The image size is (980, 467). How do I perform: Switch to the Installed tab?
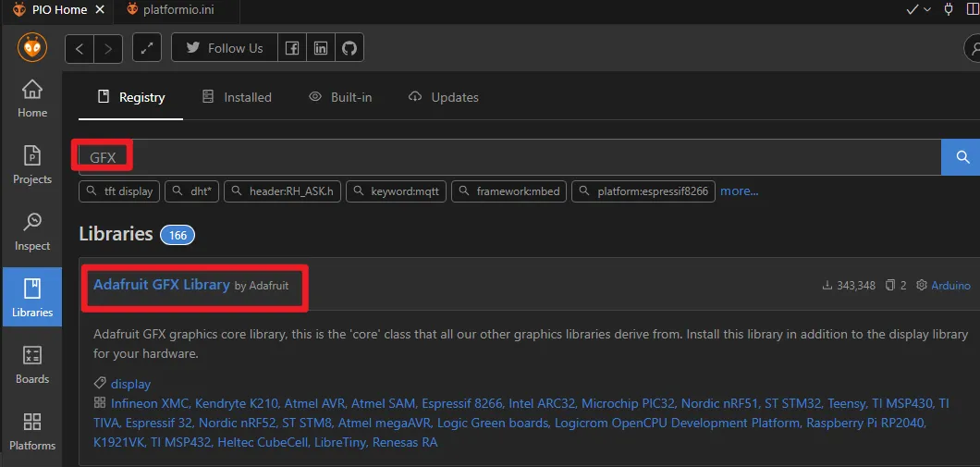point(237,97)
